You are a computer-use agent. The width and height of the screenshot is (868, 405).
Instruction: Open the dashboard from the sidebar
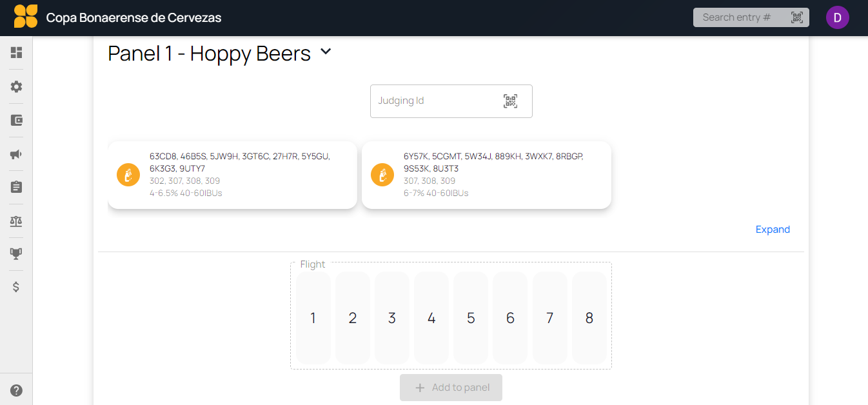point(15,53)
